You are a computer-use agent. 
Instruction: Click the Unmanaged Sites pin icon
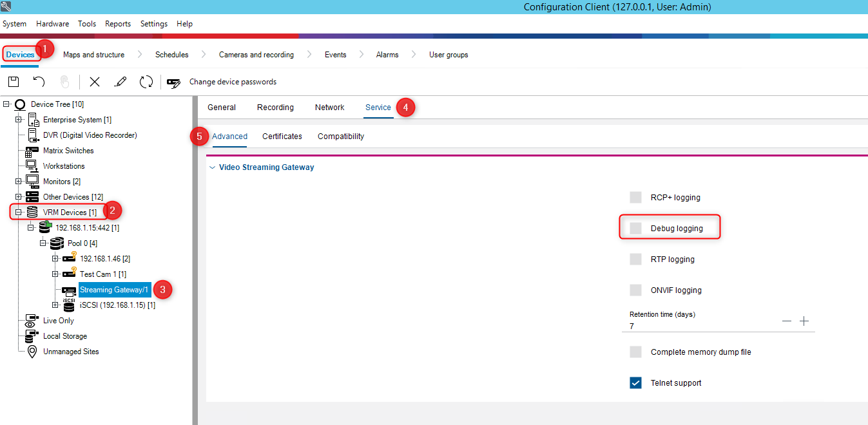click(32, 352)
